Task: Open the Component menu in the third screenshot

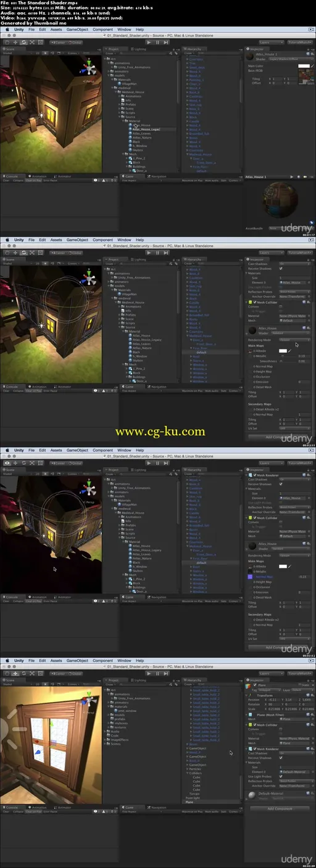Action: pos(103,451)
